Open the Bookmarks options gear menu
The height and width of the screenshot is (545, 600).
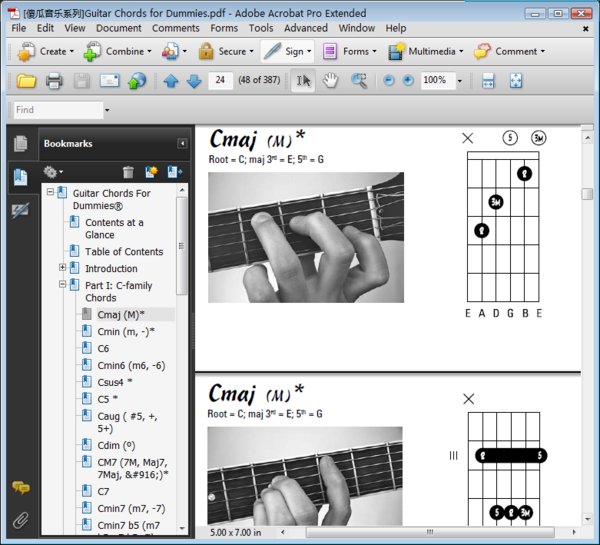click(53, 172)
